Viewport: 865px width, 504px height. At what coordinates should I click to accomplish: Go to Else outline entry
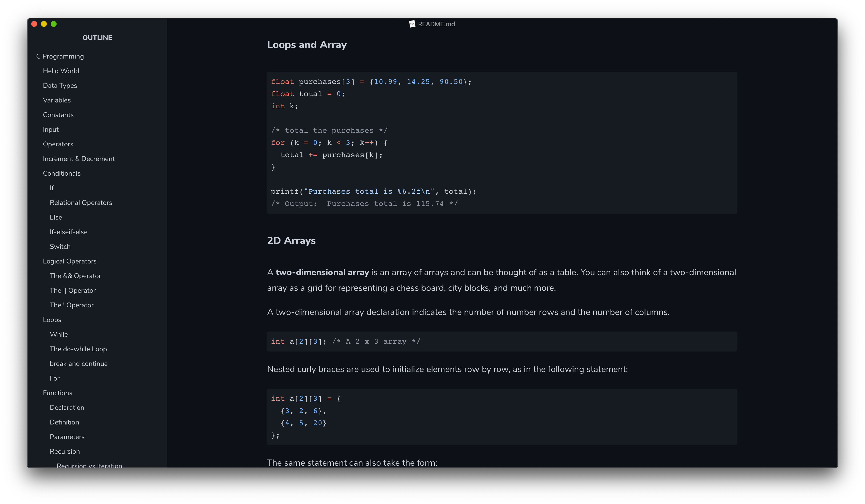tap(56, 217)
